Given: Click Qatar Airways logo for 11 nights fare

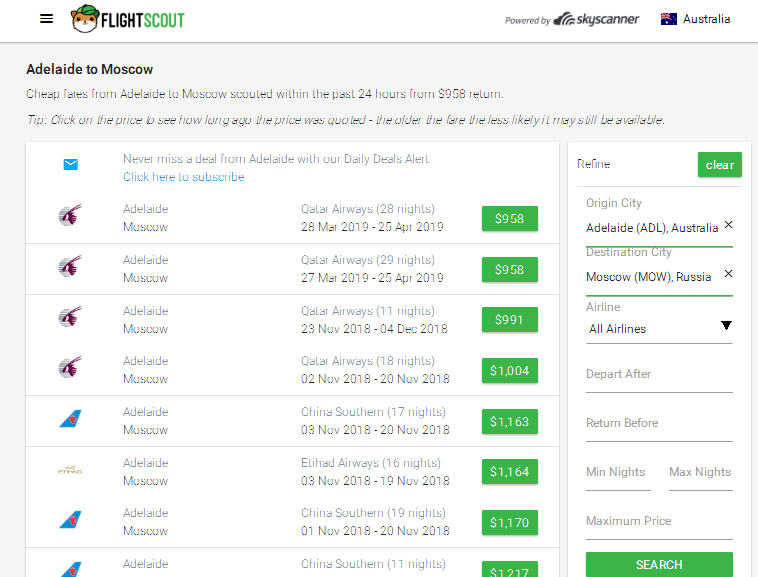Looking at the screenshot, I should [x=70, y=317].
